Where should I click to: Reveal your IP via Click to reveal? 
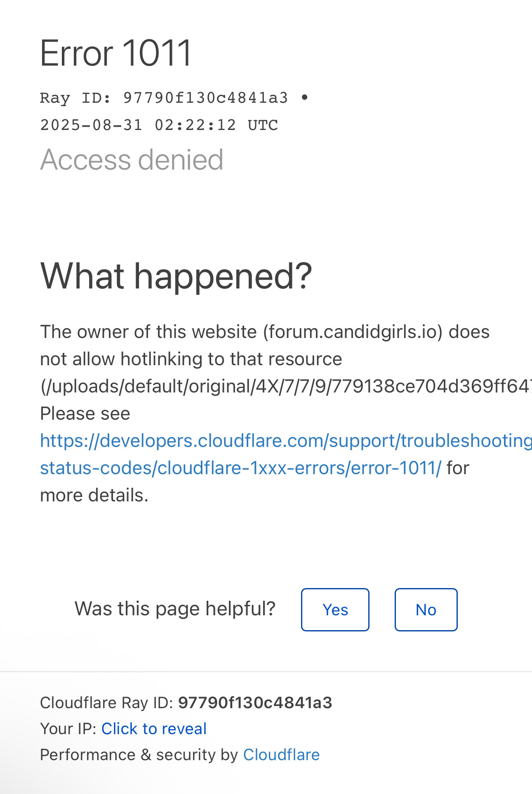(154, 729)
